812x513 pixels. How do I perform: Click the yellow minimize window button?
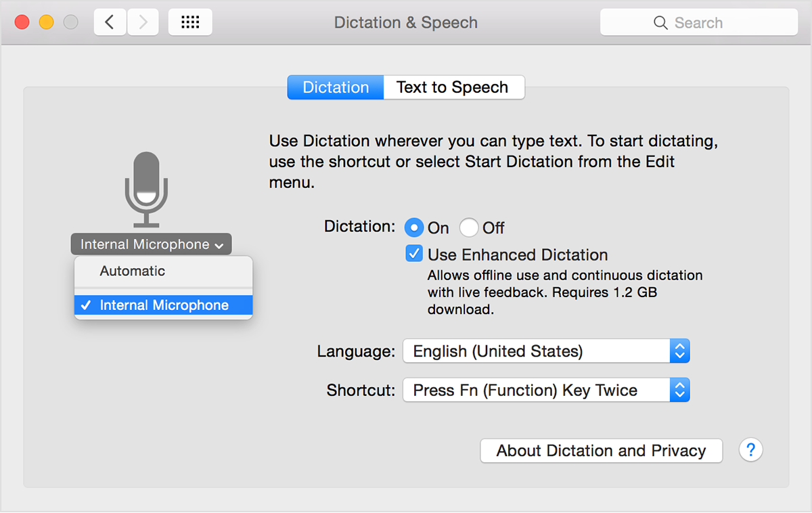[x=46, y=22]
